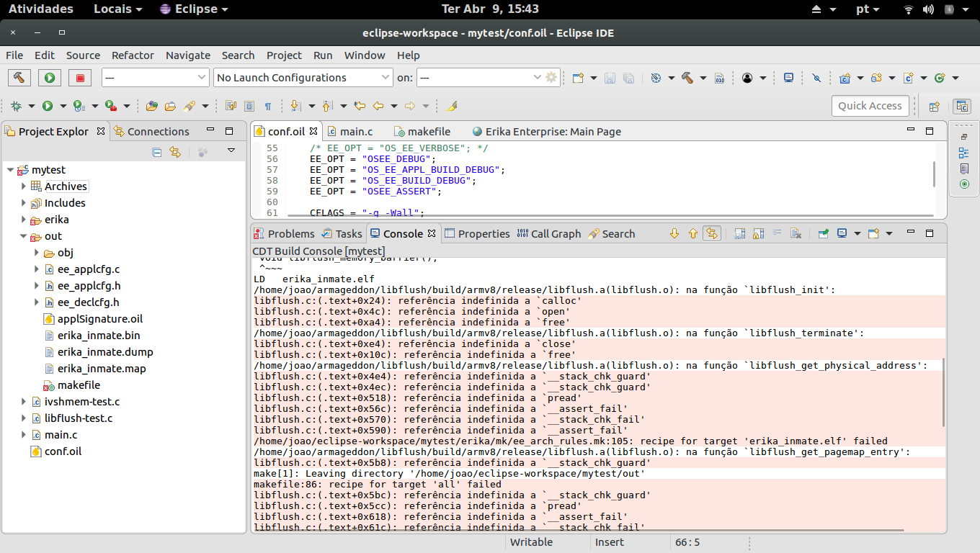The width and height of the screenshot is (980, 553).
Task: Select conf.oil file in Project Explorer
Action: tap(63, 451)
